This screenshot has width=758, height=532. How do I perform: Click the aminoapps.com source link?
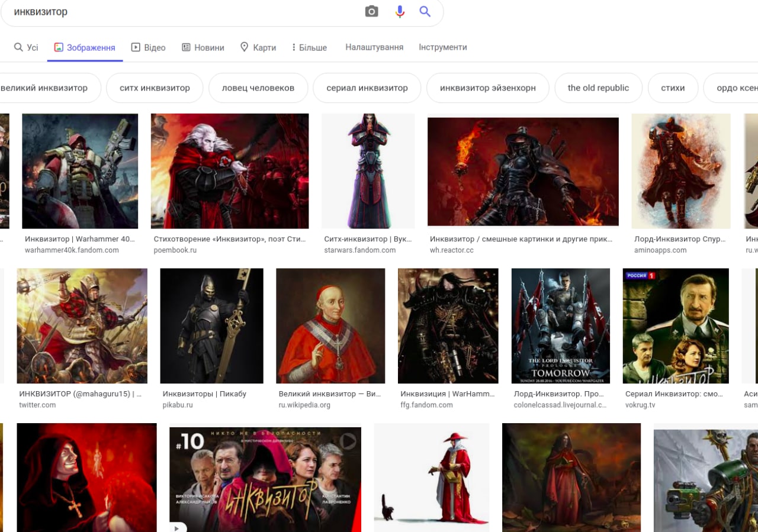[660, 250]
